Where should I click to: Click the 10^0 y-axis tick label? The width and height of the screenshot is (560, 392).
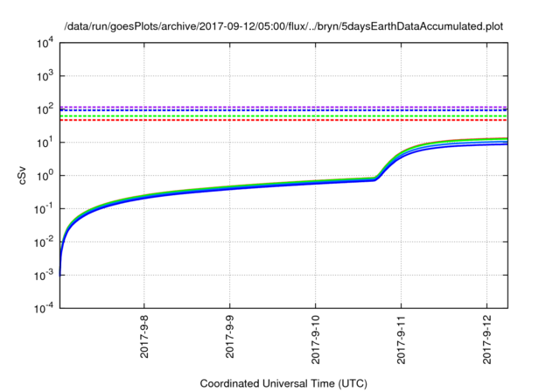pos(45,175)
